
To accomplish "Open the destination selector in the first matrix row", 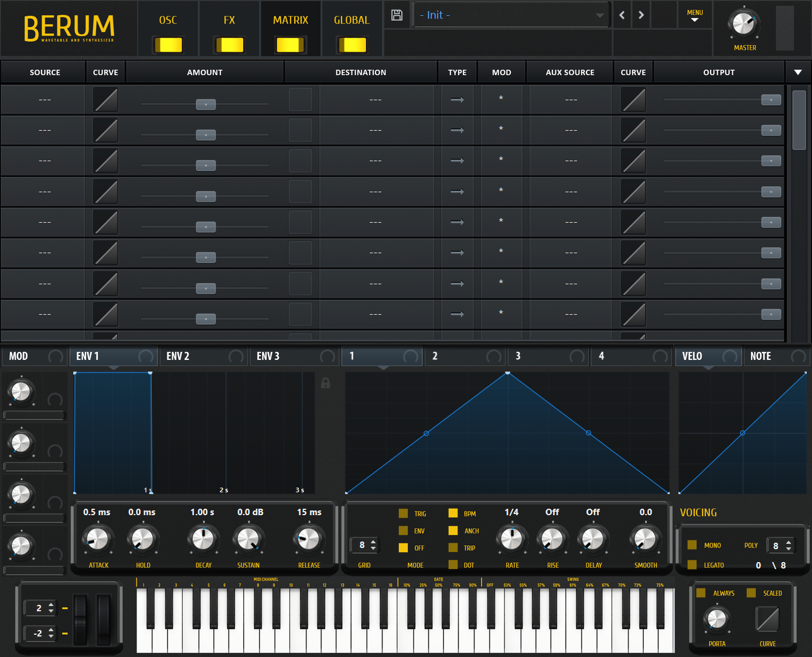I will point(376,100).
